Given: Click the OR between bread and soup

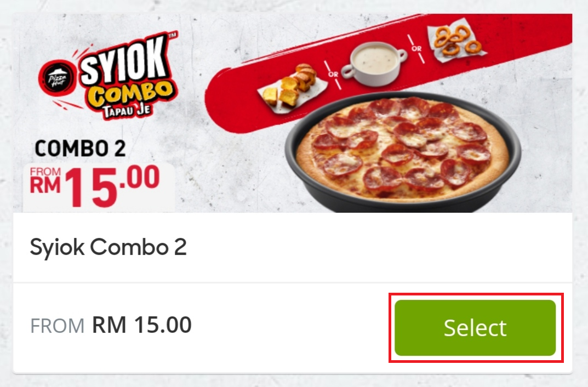Looking at the screenshot, I should 333,74.
